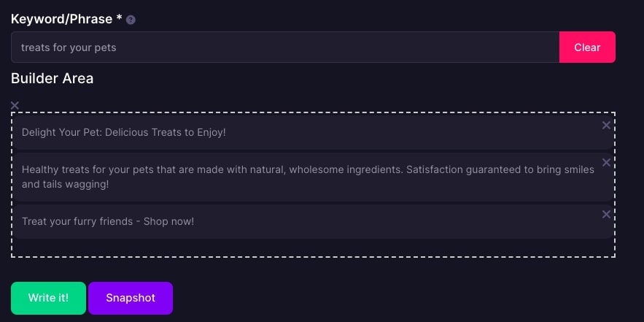Select the 'Healthy treats for your pets' description block

(313, 177)
